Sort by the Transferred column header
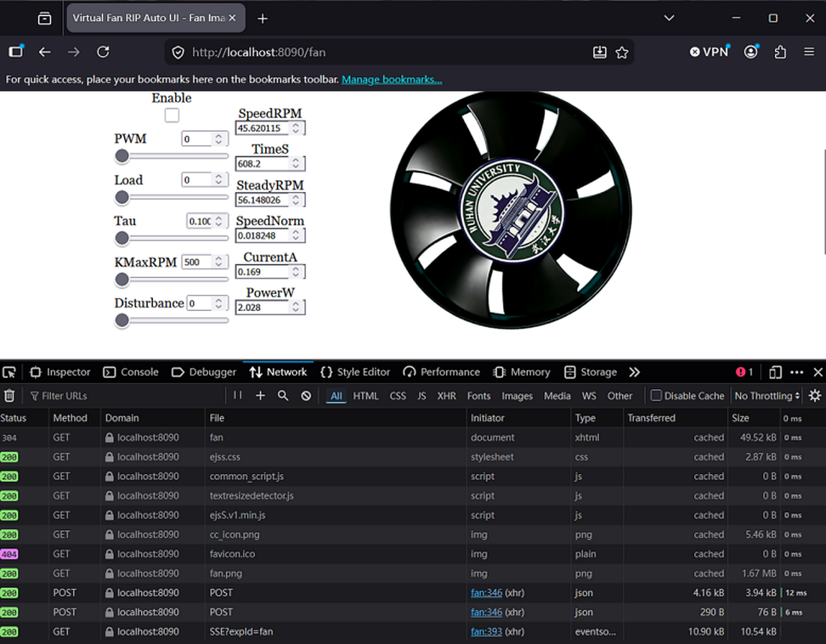The image size is (826, 644). (x=675, y=418)
